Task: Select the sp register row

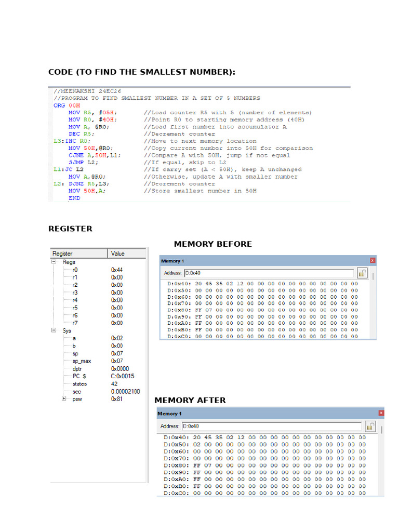Action: [x=98, y=353]
